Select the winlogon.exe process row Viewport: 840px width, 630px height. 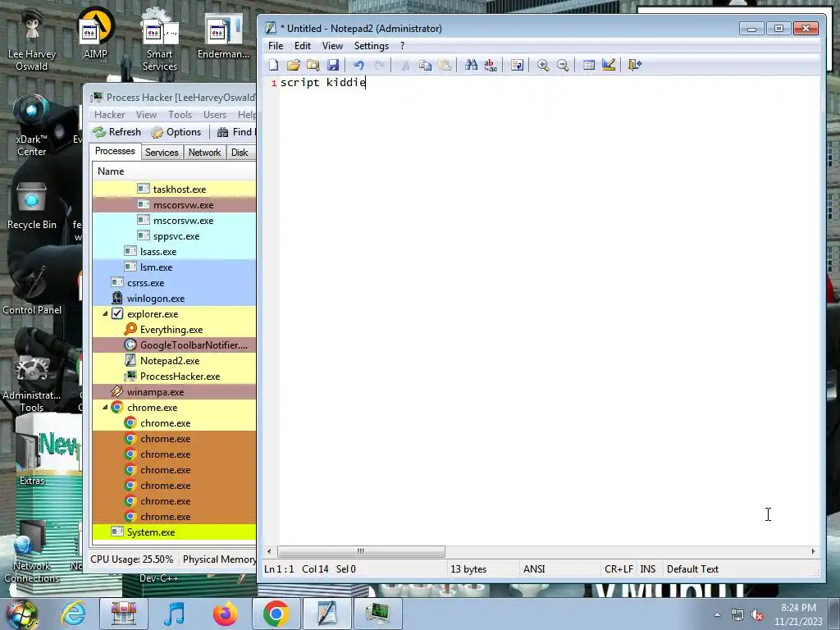coord(174,299)
